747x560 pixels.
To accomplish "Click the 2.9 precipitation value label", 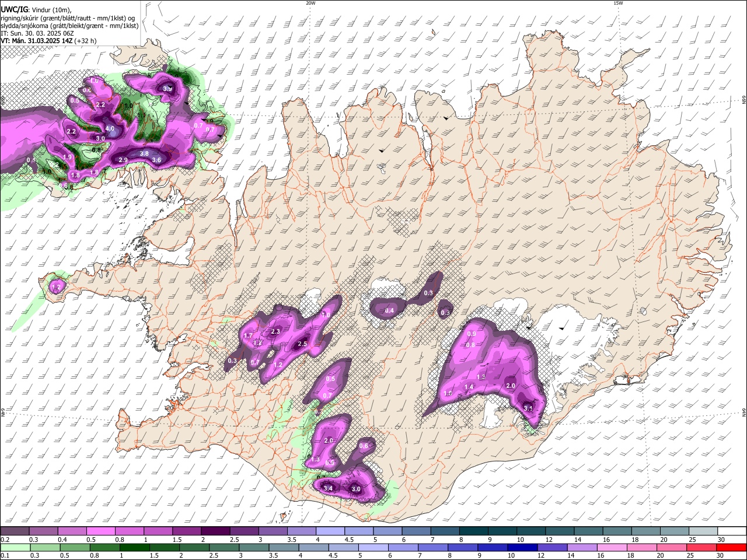I will click(123, 160).
